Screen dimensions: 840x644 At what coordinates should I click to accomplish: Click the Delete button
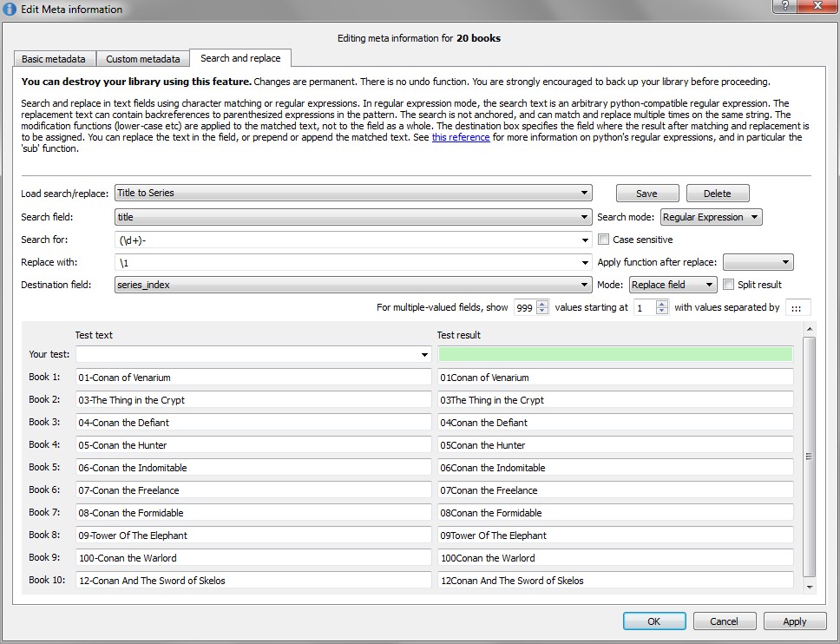[718, 194]
